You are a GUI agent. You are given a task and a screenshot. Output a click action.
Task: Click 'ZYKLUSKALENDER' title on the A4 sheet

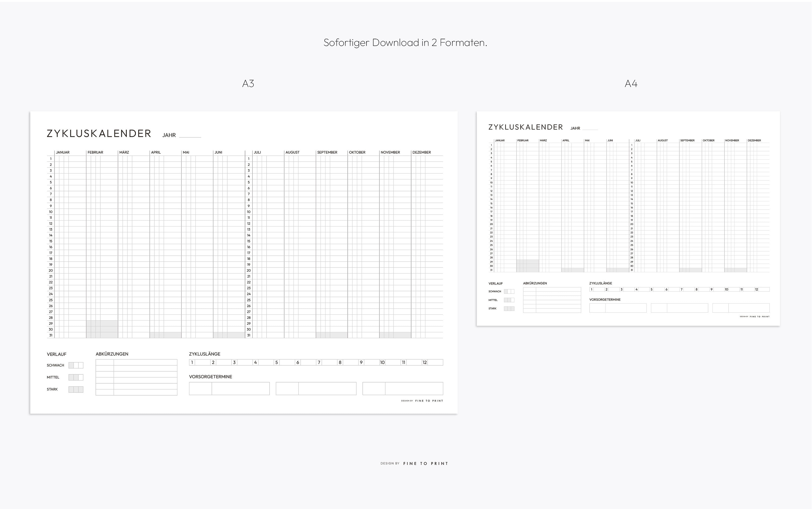point(525,127)
